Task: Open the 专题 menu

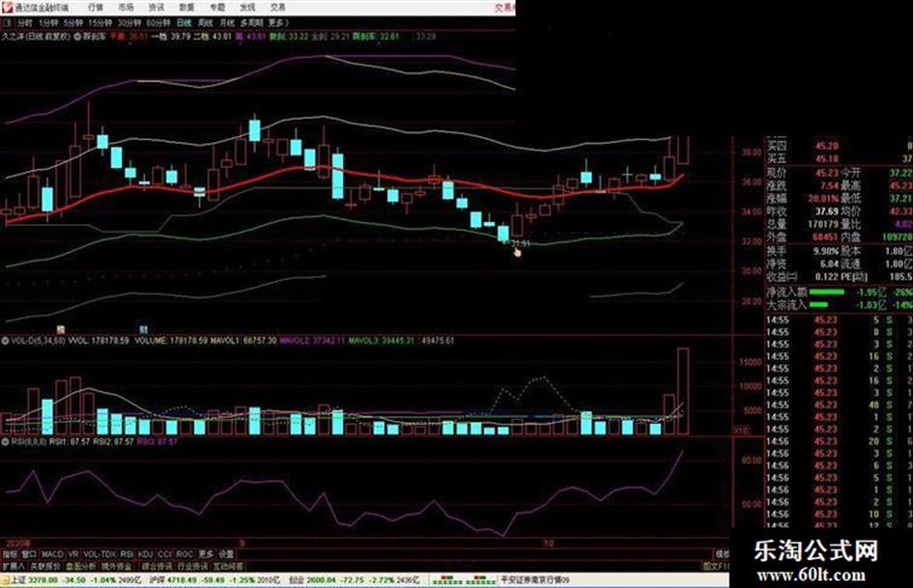Action: (216, 8)
